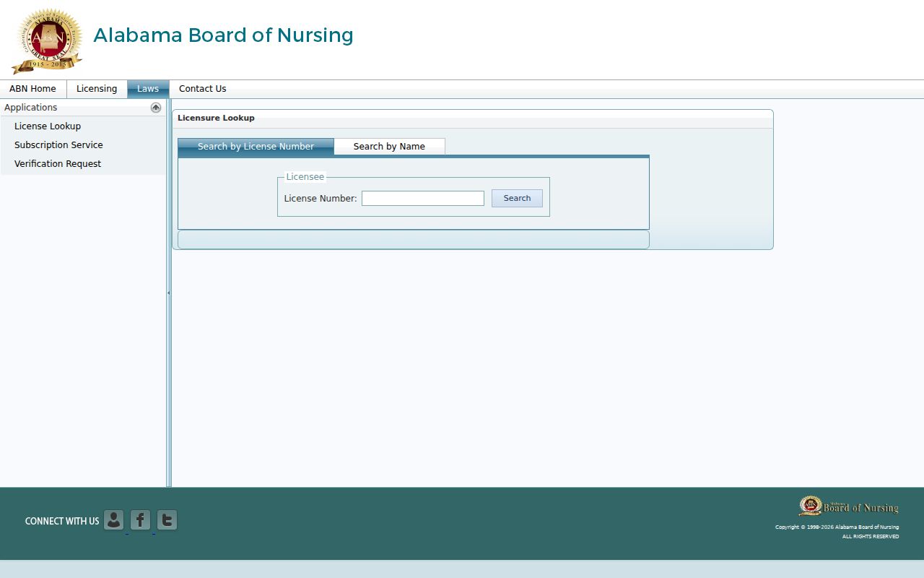Click the Alabama Board of Nursing title
This screenshot has width=924, height=578.
pos(223,35)
